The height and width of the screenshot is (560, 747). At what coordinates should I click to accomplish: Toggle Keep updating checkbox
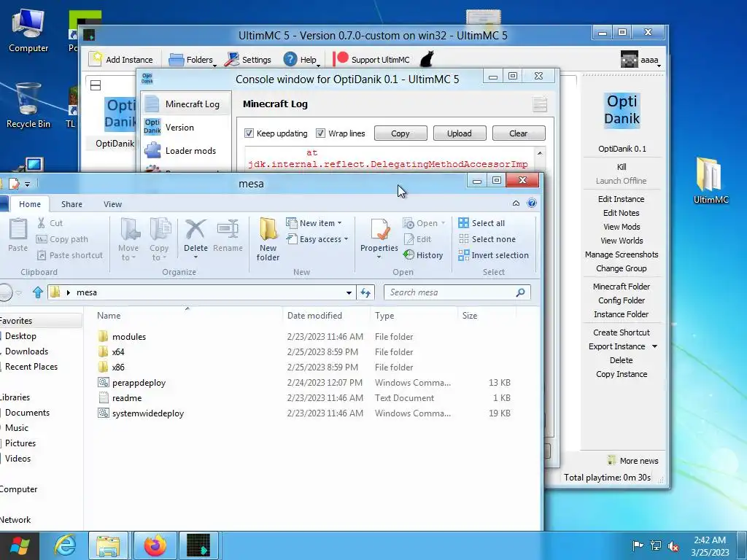[249, 133]
